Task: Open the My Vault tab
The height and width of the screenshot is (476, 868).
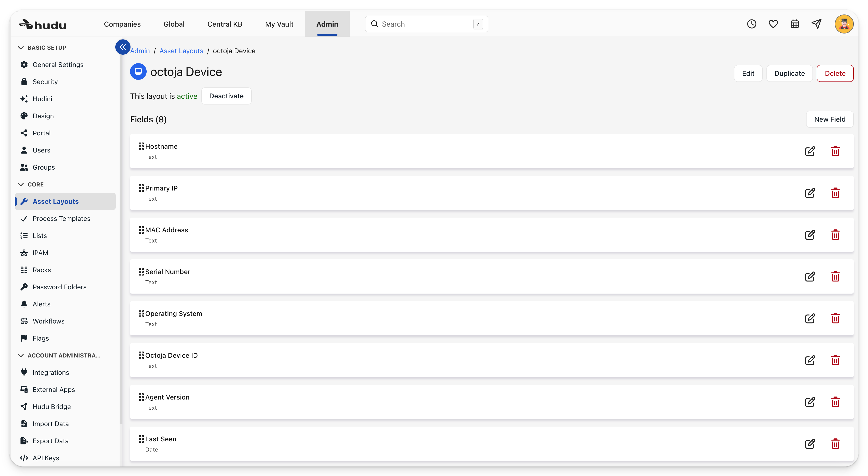Action: (279, 24)
